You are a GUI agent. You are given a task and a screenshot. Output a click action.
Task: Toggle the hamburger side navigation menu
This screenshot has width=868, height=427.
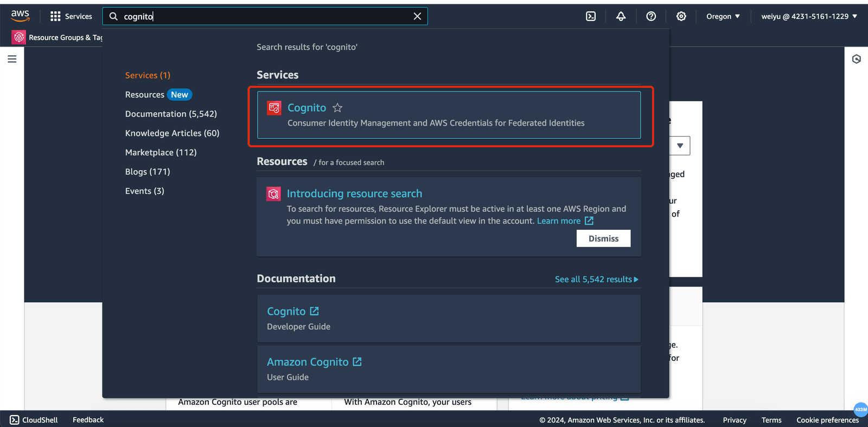tap(12, 59)
